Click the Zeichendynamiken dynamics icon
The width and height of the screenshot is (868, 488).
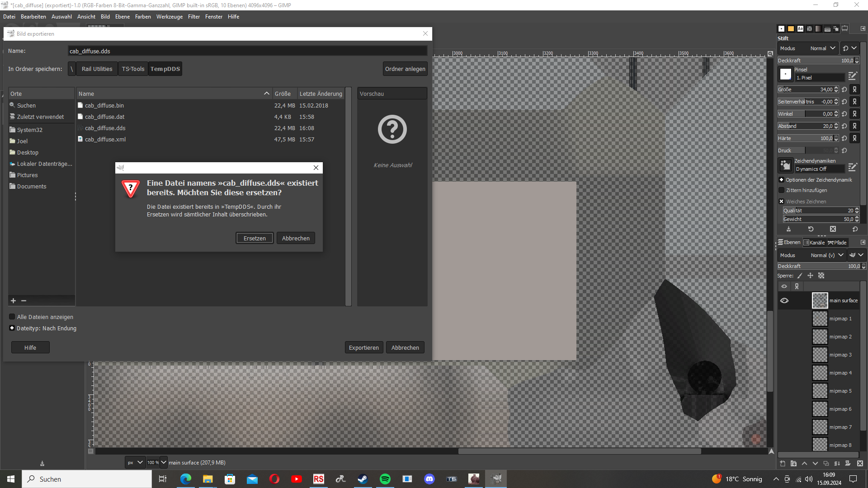pos(786,165)
